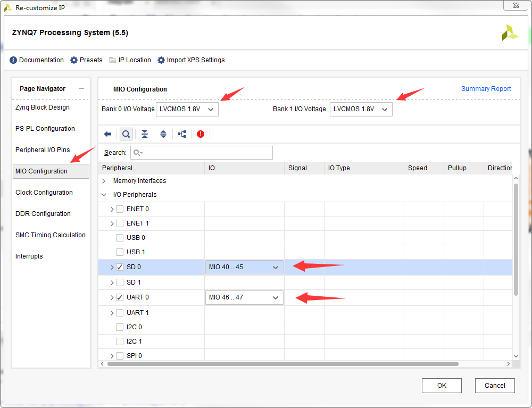
Task: Uncheck the SD 0 checkbox
Action: (119, 267)
